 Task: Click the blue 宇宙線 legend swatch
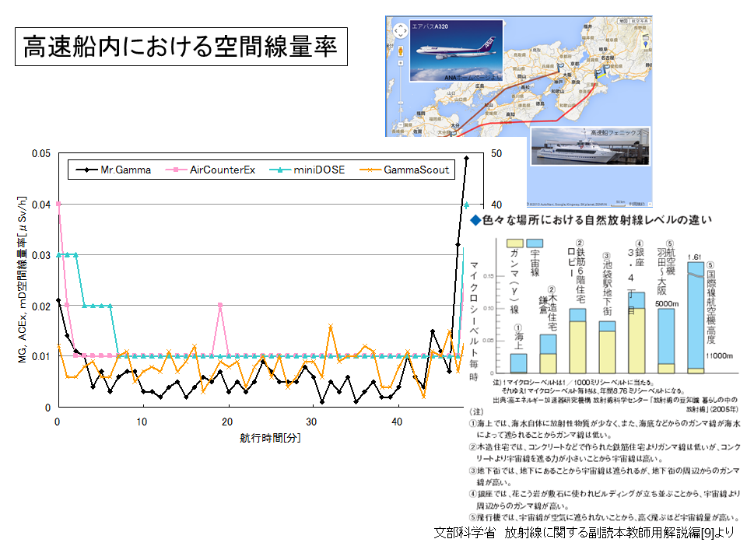pos(534,243)
